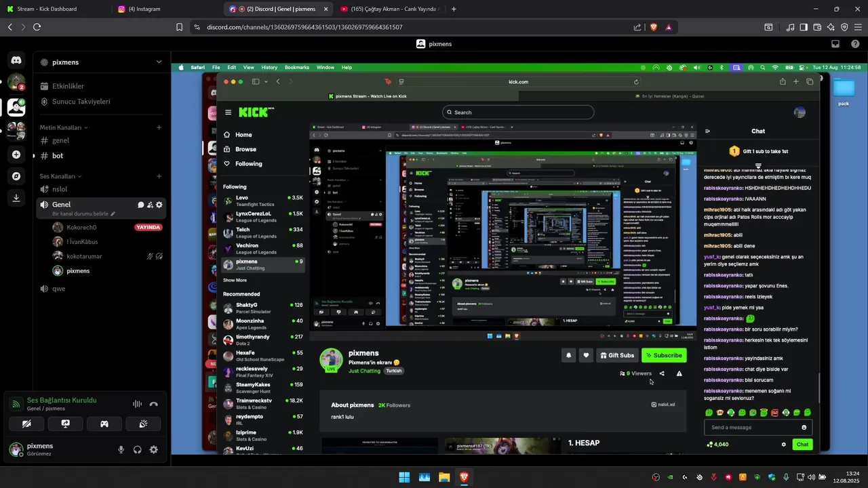Open Discover servers compass icon
This screenshot has width=868, height=488.
pyautogui.click(x=16, y=176)
